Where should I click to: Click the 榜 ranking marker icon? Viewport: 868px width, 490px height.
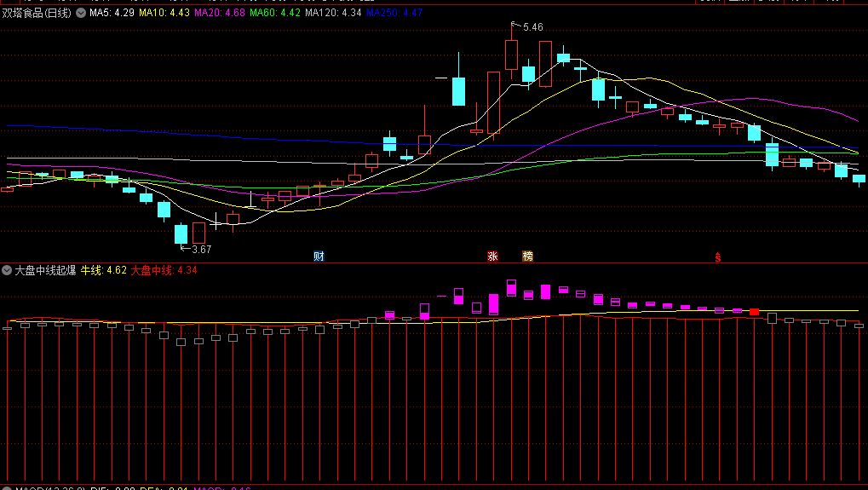pyautogui.click(x=527, y=257)
